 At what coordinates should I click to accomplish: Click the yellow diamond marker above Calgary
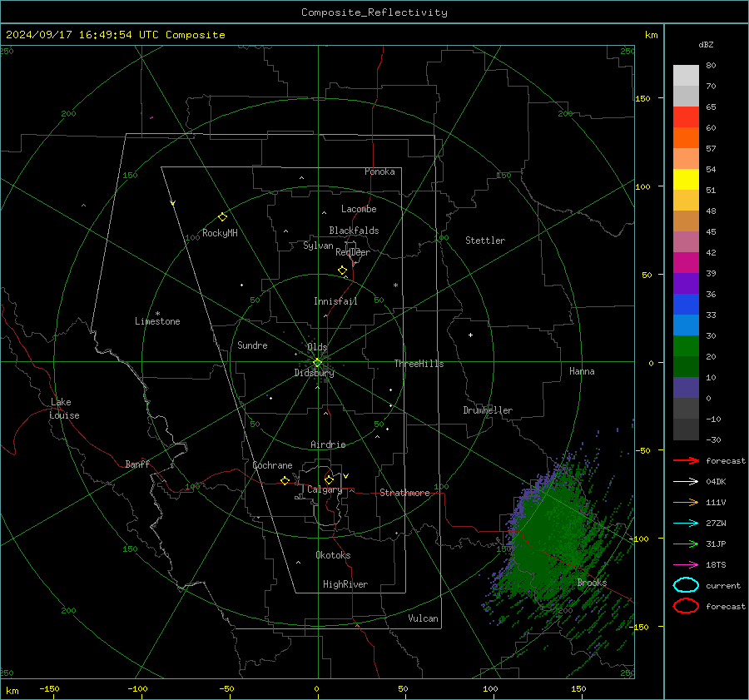pos(329,479)
